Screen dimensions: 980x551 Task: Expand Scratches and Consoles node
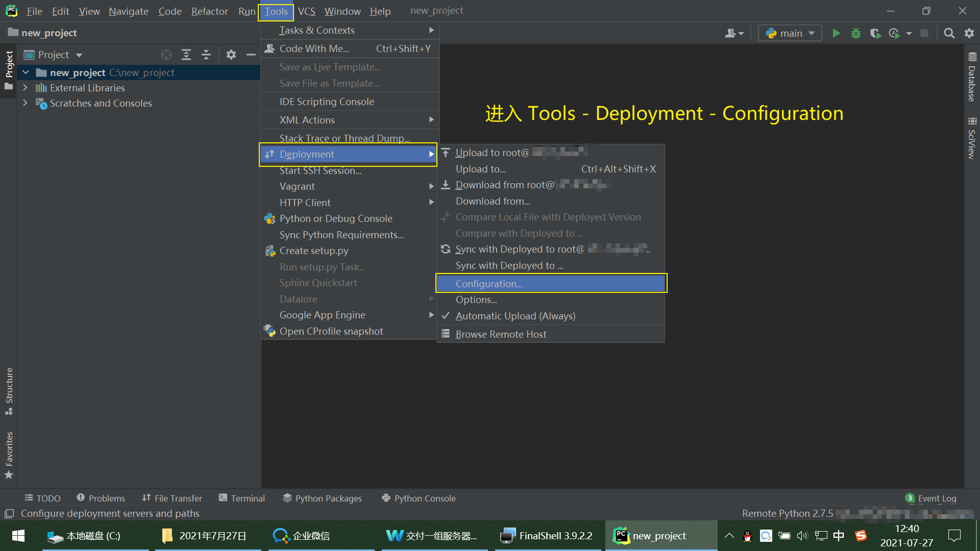click(25, 103)
